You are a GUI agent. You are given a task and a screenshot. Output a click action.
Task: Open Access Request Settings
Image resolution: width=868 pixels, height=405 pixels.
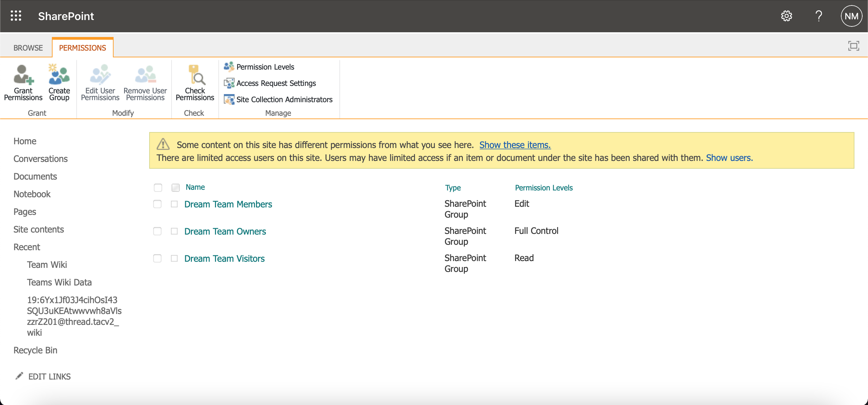pyautogui.click(x=276, y=83)
